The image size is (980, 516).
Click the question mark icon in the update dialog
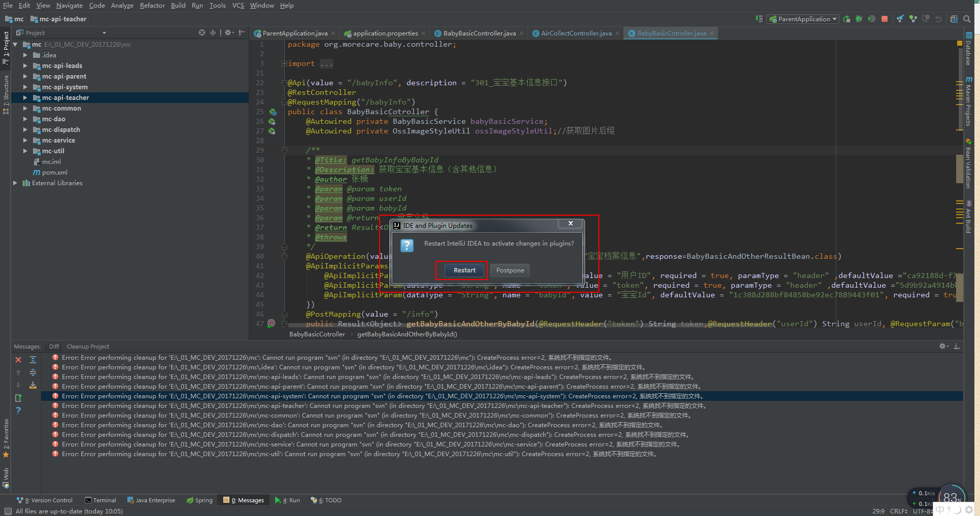[407, 246]
